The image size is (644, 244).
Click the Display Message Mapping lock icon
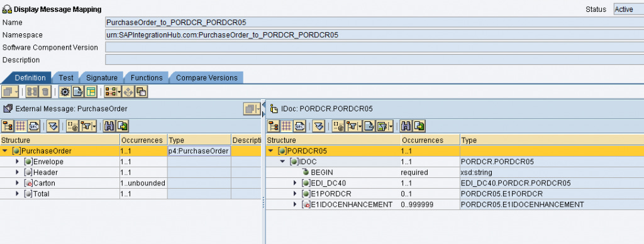tap(7, 9)
